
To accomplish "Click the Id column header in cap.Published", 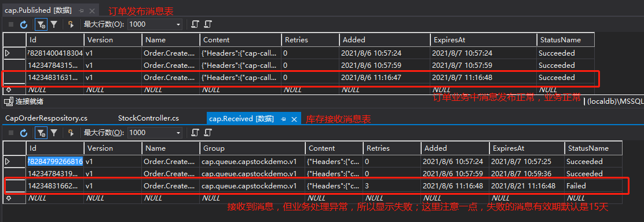I will coord(55,40).
